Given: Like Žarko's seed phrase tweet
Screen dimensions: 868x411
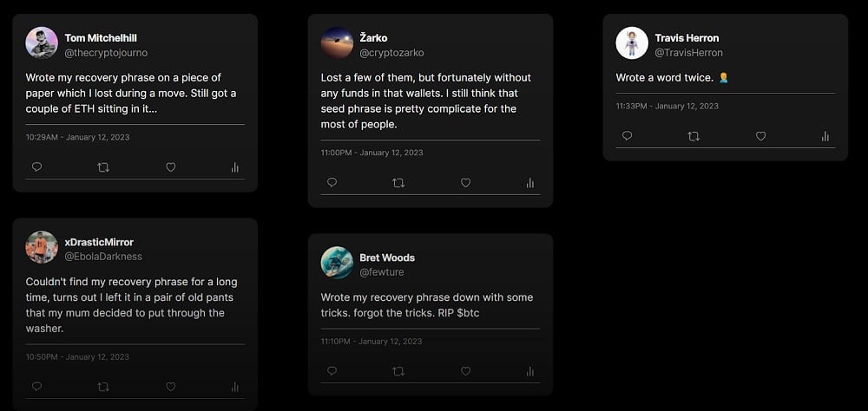Looking at the screenshot, I should pyautogui.click(x=465, y=183).
